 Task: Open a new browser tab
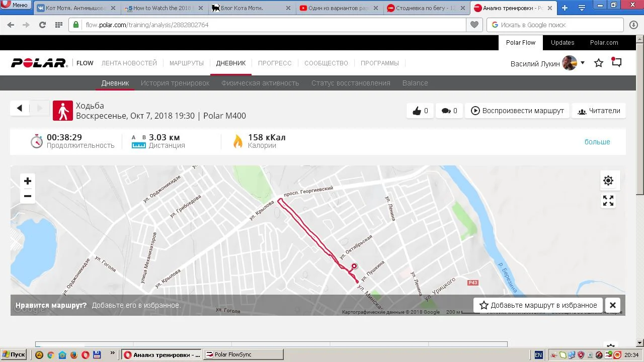[x=565, y=8]
